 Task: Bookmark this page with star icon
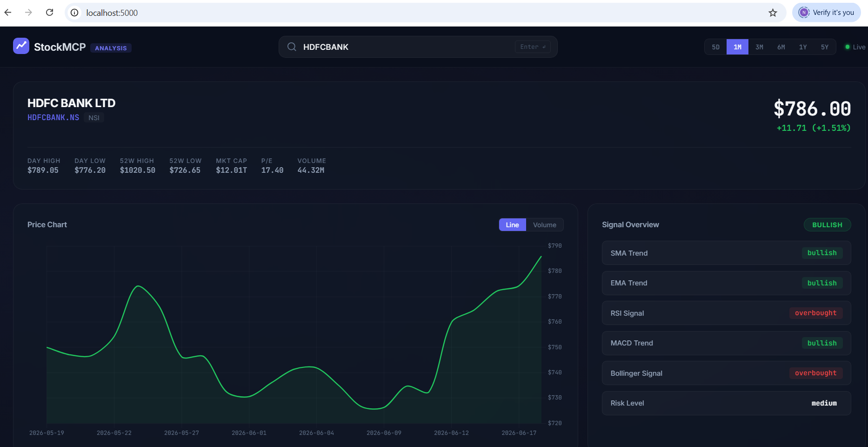tap(773, 13)
